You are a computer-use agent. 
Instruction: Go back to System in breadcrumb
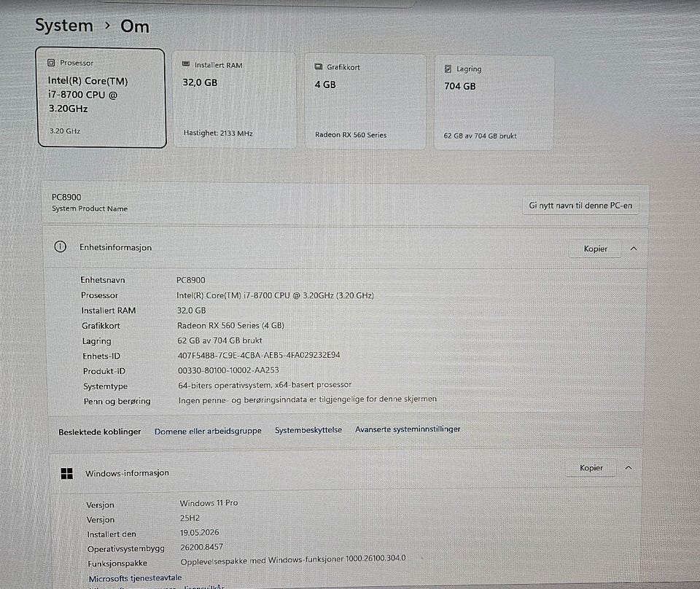pyautogui.click(x=64, y=26)
